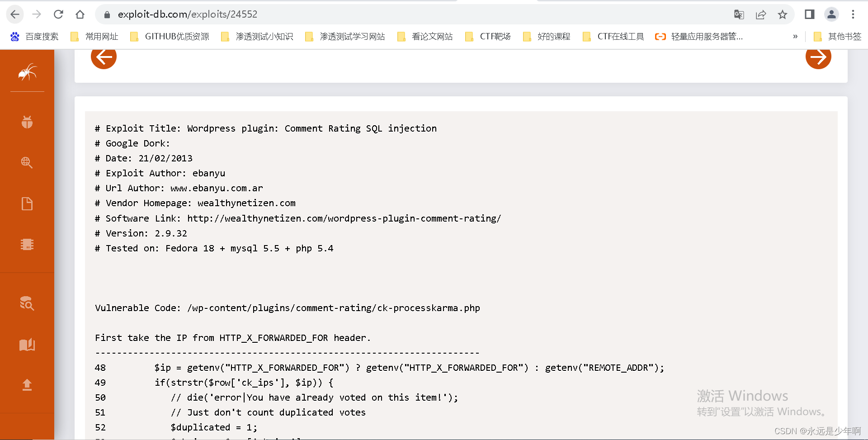Open Chrome three-dot menu
The height and width of the screenshot is (440, 868).
pos(853,14)
